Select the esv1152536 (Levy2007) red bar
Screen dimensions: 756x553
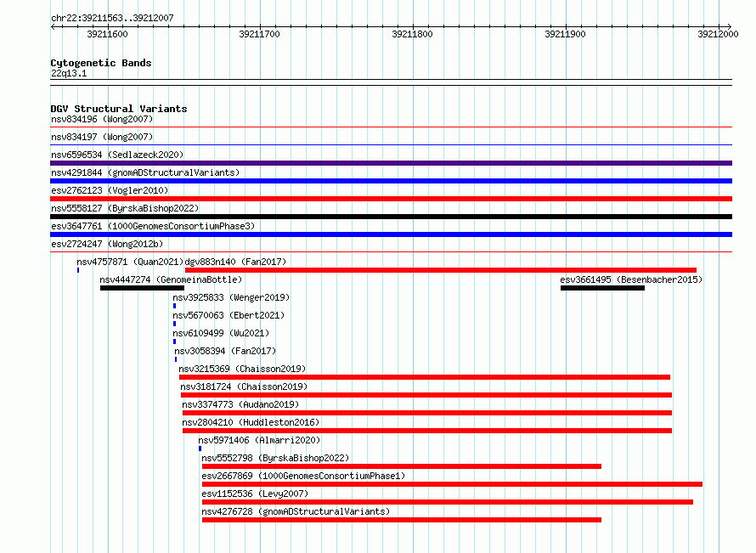[x=448, y=502]
